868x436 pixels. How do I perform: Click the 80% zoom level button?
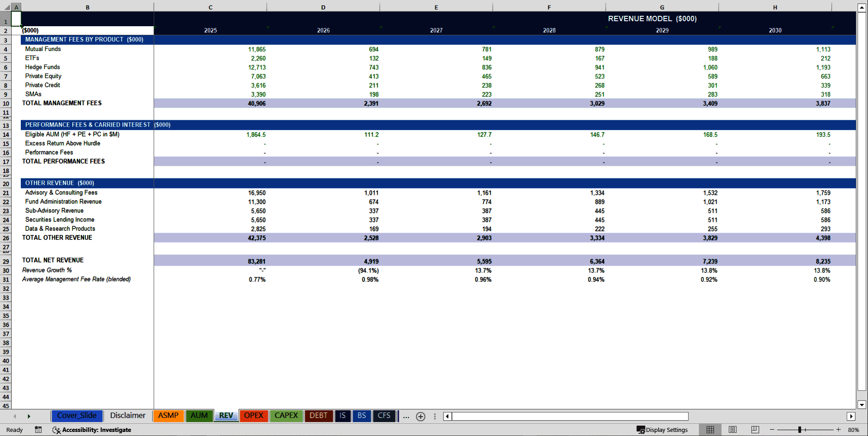point(854,430)
